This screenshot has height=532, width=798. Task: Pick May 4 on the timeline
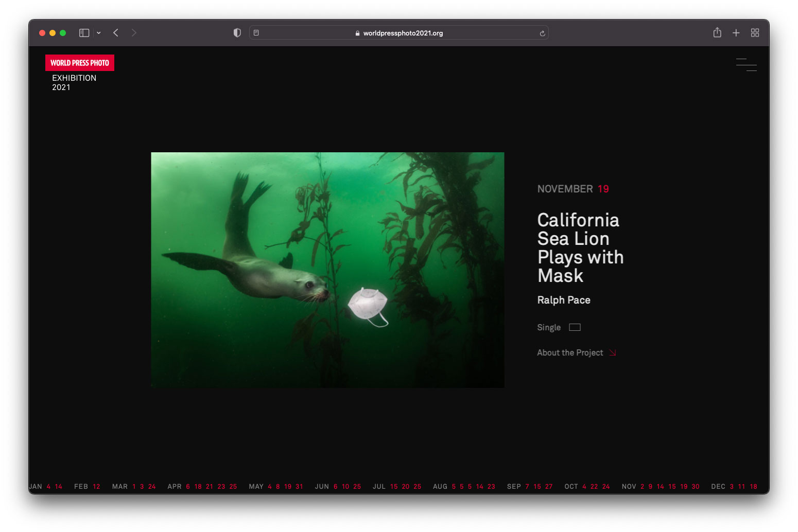click(270, 486)
